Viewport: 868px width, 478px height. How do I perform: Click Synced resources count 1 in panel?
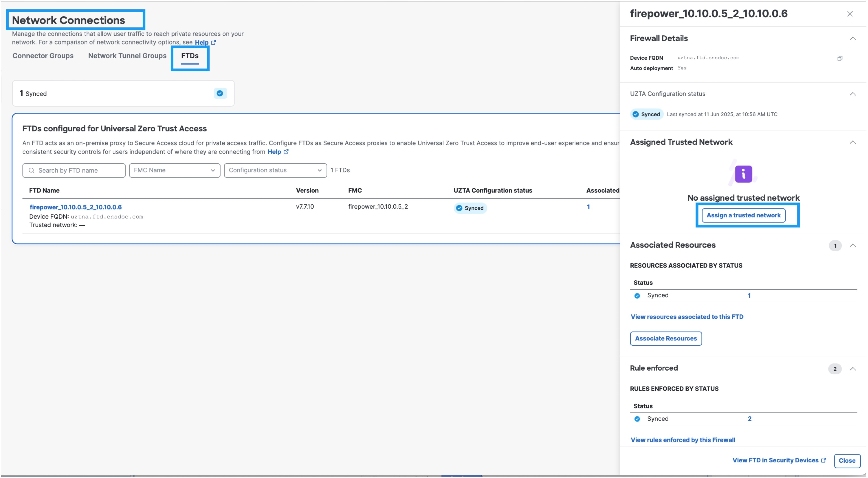coord(749,295)
